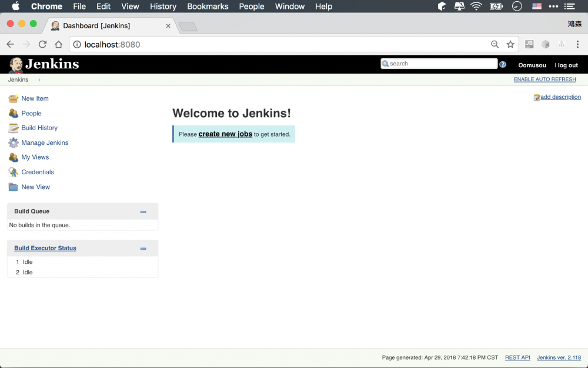Open the People section icon
Image resolution: width=588 pixels, height=368 pixels.
[x=12, y=113]
